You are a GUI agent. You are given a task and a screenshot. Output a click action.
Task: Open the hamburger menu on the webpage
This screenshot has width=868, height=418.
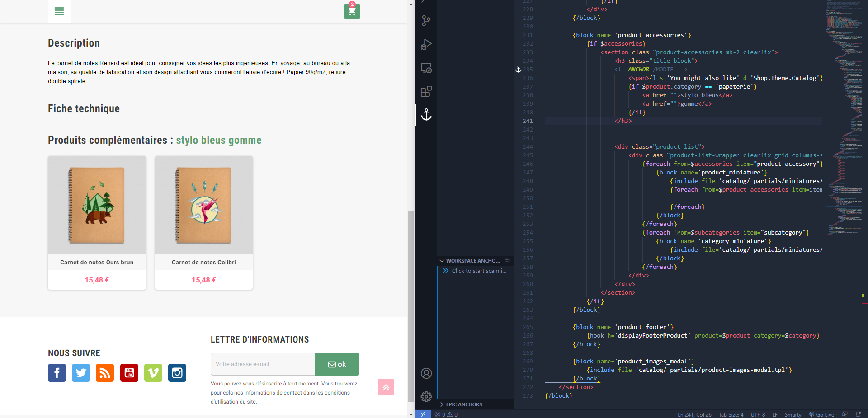click(59, 11)
